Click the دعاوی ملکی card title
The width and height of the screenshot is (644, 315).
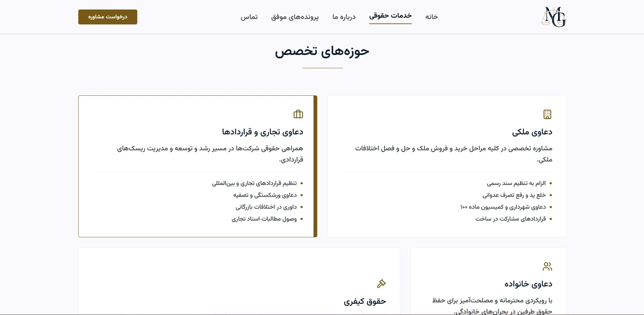532,132
